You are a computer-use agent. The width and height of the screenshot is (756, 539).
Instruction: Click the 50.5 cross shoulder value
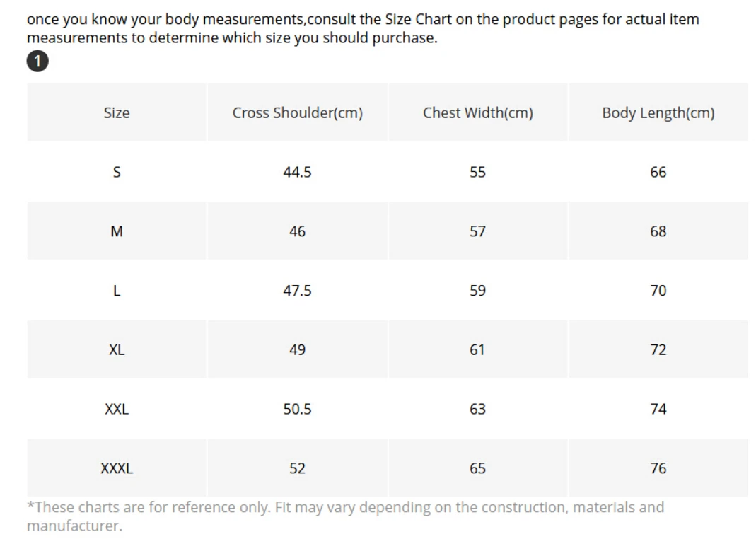click(x=297, y=409)
